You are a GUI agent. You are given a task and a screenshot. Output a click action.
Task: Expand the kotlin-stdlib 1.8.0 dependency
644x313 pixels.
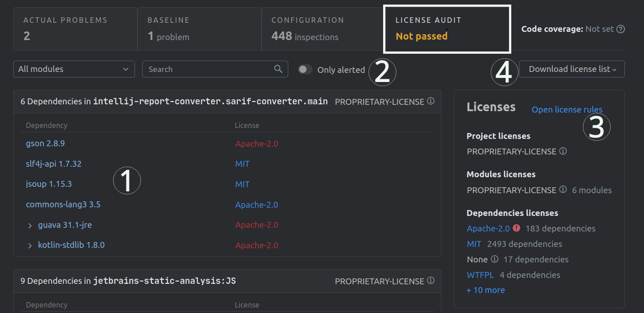tap(30, 245)
